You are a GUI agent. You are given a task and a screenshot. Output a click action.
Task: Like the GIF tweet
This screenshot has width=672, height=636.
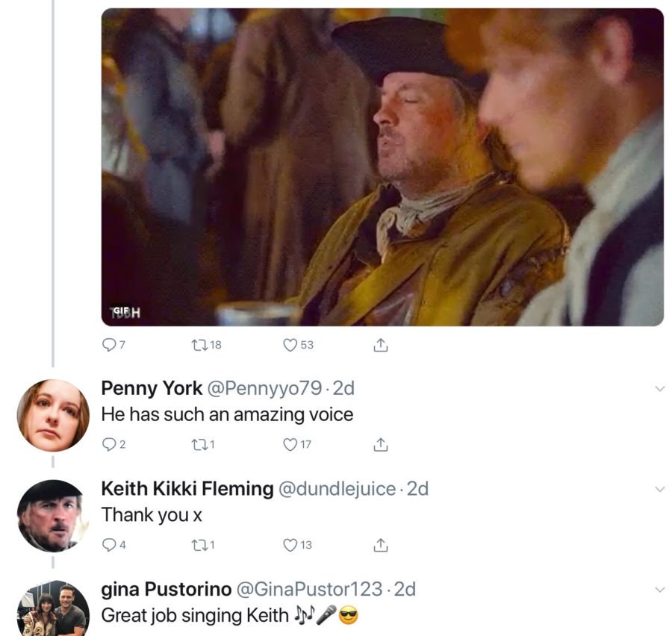290,345
